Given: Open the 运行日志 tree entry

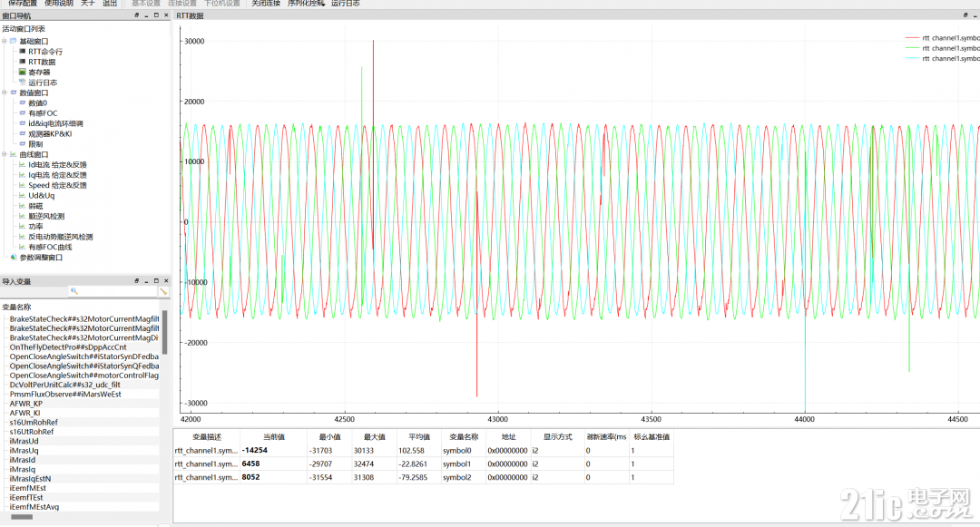Looking at the screenshot, I should pos(43,83).
